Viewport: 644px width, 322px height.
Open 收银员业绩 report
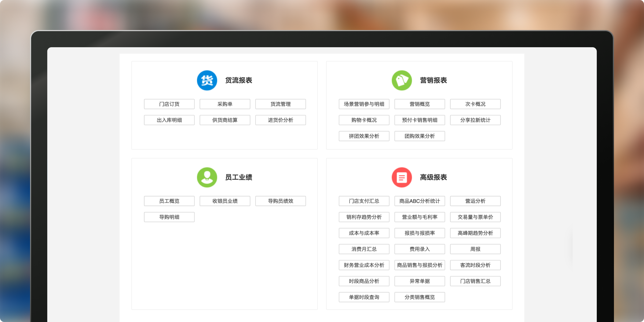225,201
